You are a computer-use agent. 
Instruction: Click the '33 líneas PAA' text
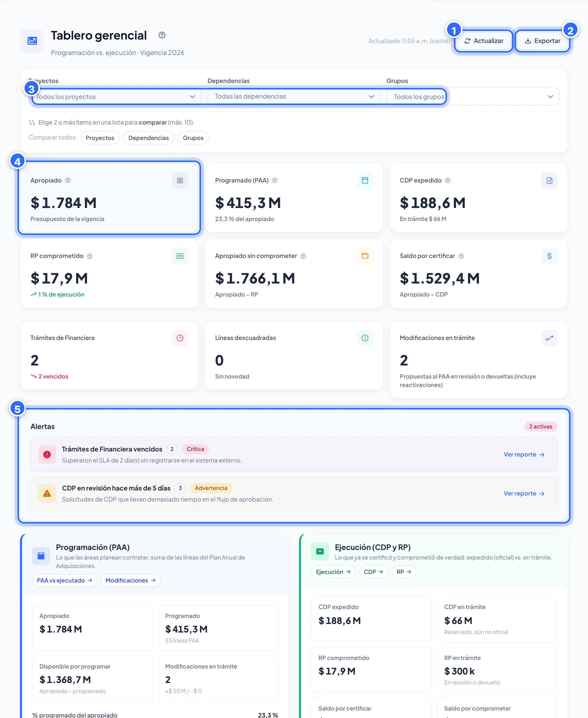click(x=182, y=640)
